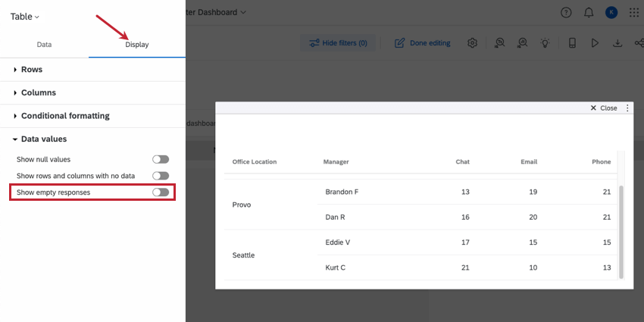
Task: Open dashboard settings gear icon
Action: point(472,42)
